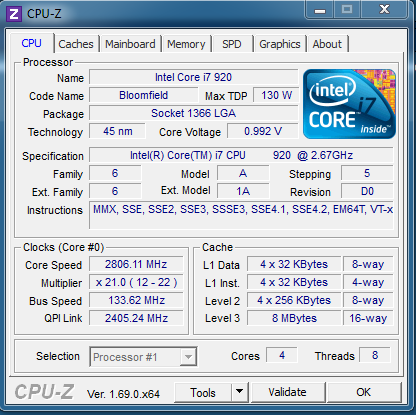Screen dimensions: 416x415
Task: Click the CPU-Z purple Z title icon
Action: click(14, 14)
